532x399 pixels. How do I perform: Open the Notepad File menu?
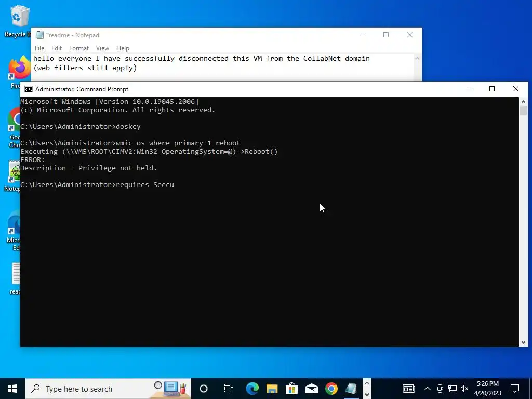(x=39, y=48)
